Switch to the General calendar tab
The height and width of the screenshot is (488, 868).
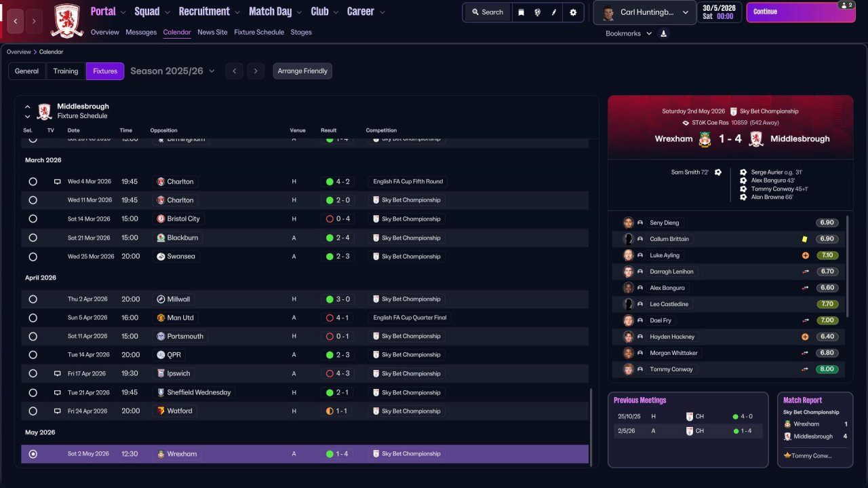(x=27, y=71)
